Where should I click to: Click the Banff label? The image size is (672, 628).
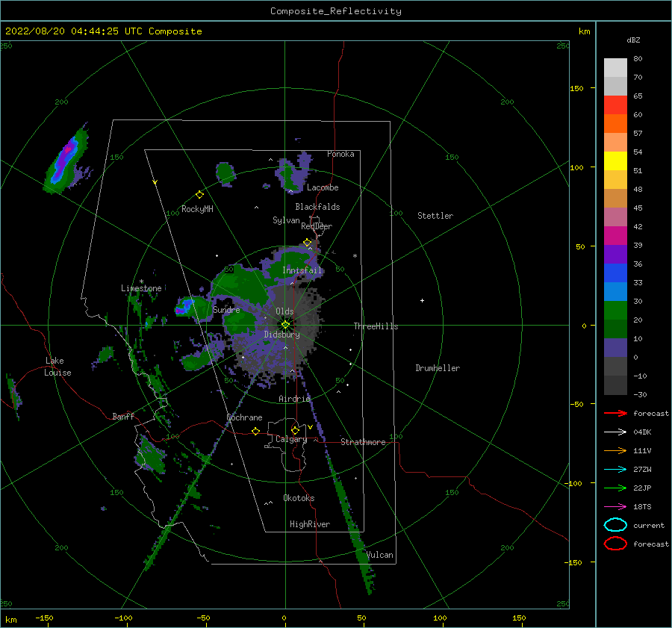[x=123, y=416]
